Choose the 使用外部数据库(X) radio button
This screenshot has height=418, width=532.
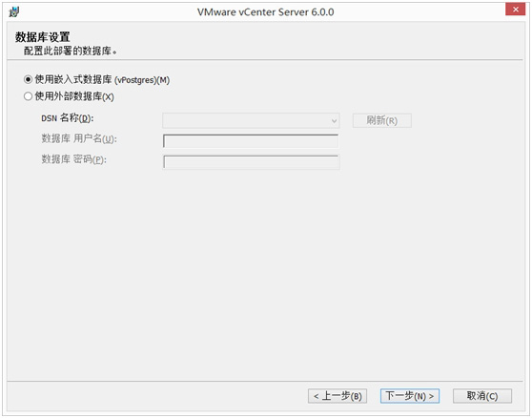28,96
